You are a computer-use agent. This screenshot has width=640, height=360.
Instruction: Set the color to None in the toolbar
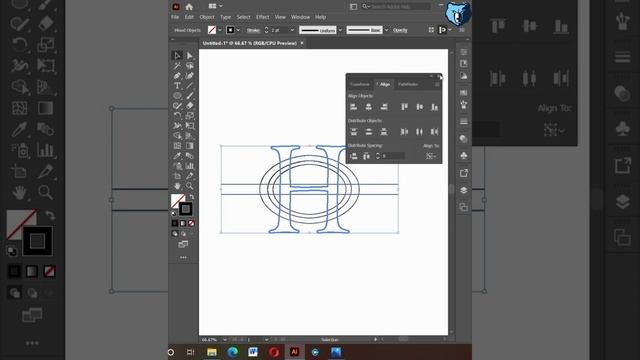191,223
